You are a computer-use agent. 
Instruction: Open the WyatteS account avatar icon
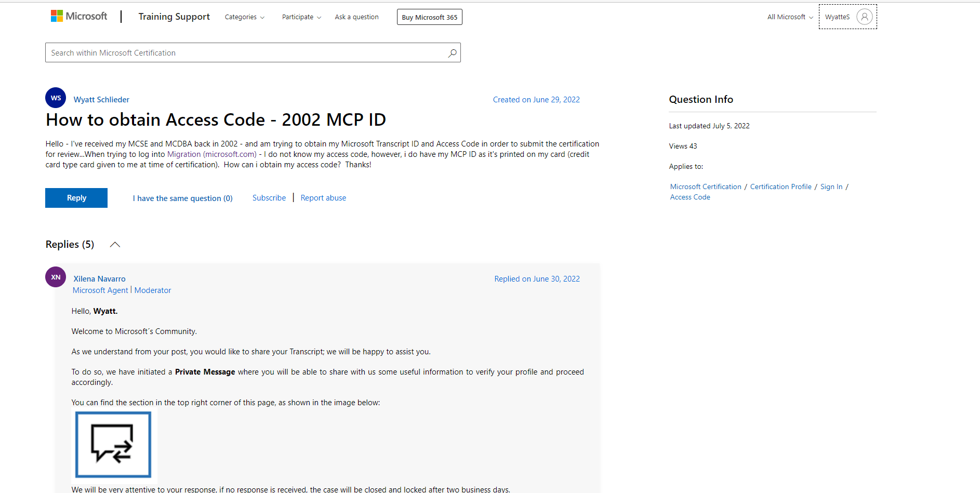pos(865,17)
